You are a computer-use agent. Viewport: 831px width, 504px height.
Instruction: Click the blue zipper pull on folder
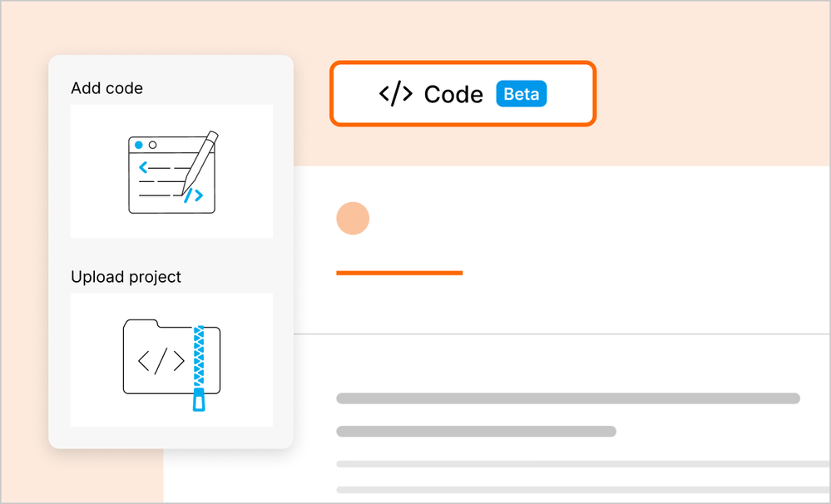199,400
